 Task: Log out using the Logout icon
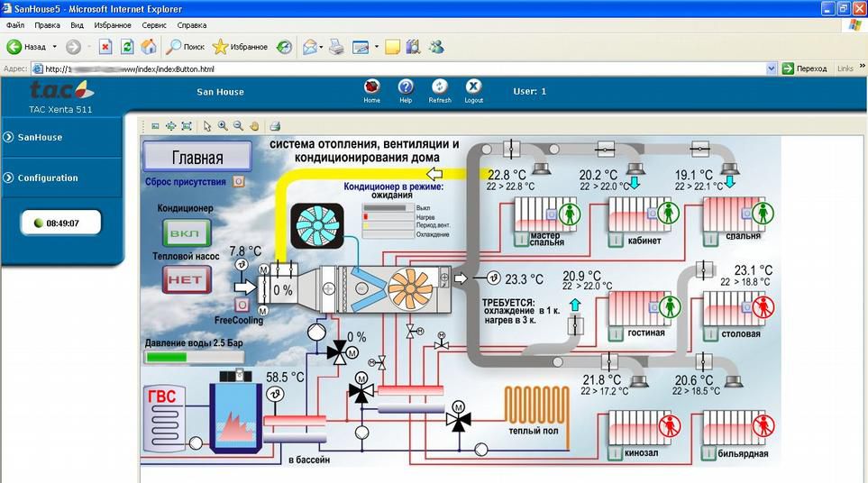(473, 87)
